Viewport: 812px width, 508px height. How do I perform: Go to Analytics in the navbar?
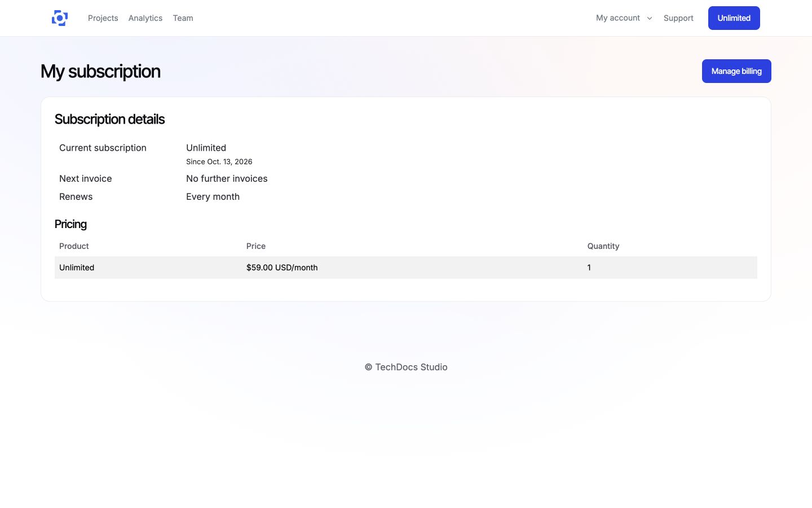(x=145, y=18)
